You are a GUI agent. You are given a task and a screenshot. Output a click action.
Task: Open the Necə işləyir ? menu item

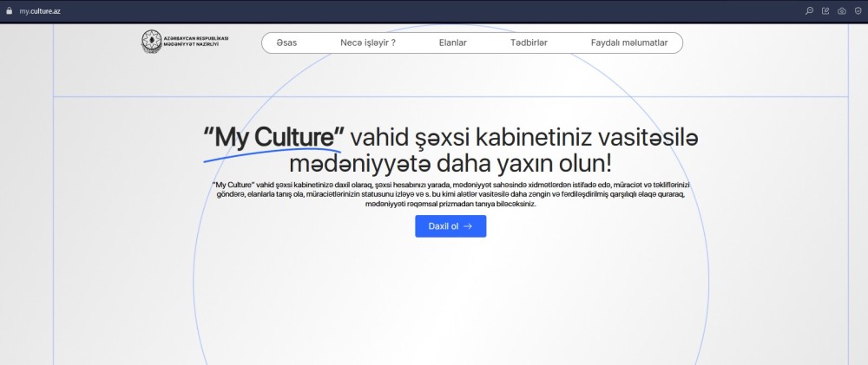click(x=367, y=42)
